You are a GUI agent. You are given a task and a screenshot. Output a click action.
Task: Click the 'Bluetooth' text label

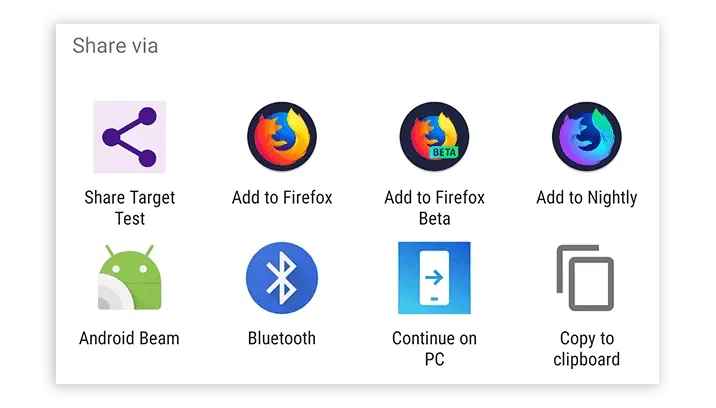click(282, 339)
